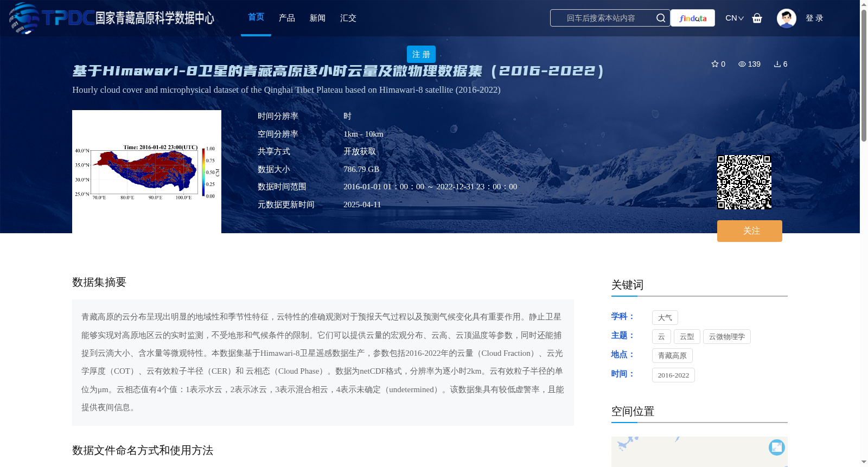Click the 2025-04-11 update date

(x=362, y=204)
